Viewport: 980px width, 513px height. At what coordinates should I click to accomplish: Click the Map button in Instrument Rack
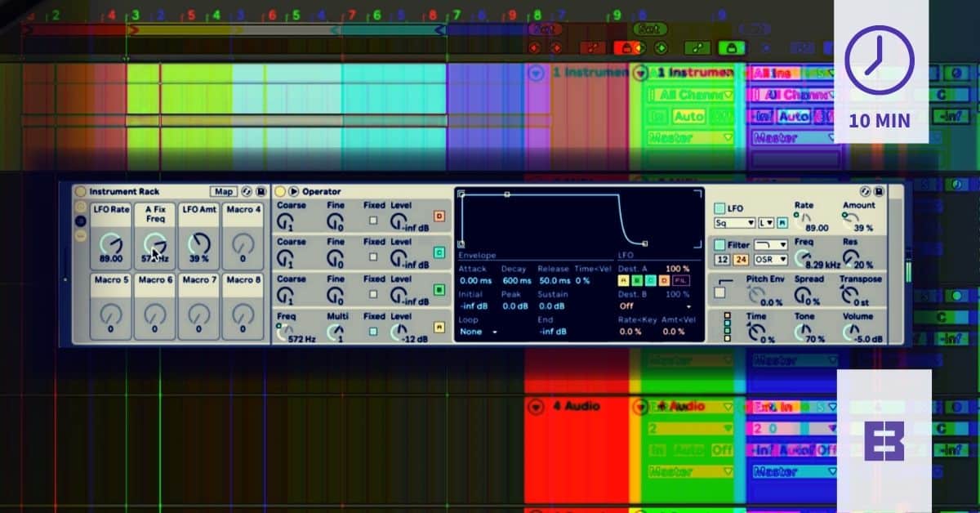tap(223, 192)
